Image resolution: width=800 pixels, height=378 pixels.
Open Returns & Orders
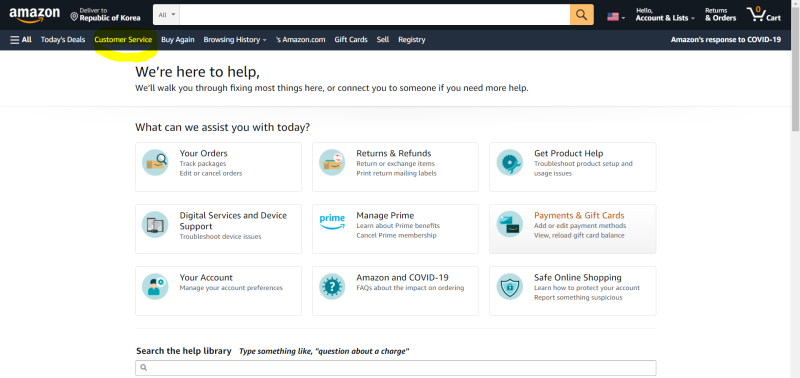click(720, 15)
